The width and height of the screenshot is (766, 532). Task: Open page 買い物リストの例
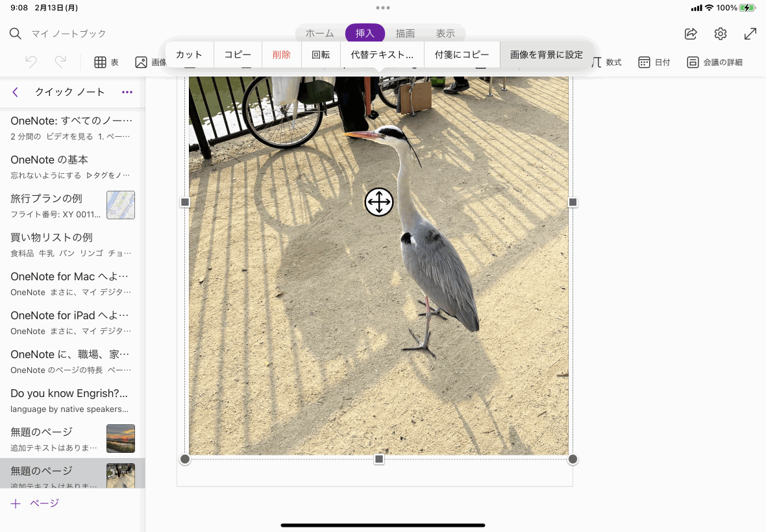tap(72, 245)
